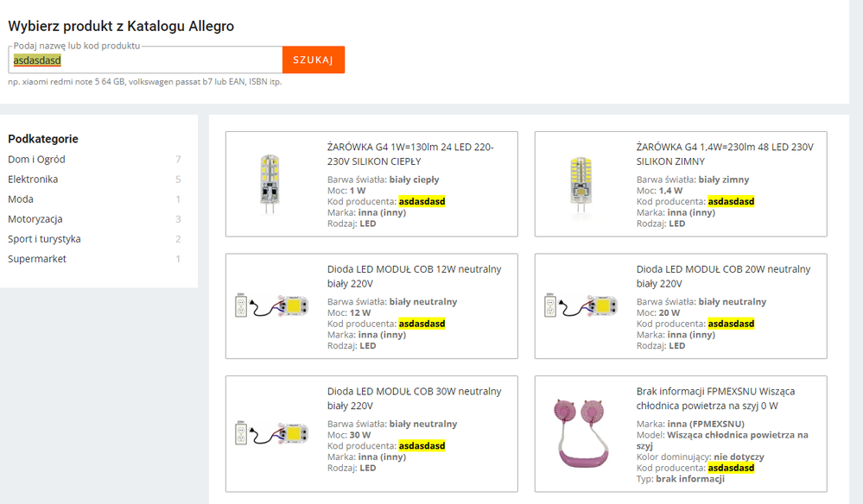Select Dioda LED MODUŁ COB 20W title
The image size is (863, 504).
point(723,276)
